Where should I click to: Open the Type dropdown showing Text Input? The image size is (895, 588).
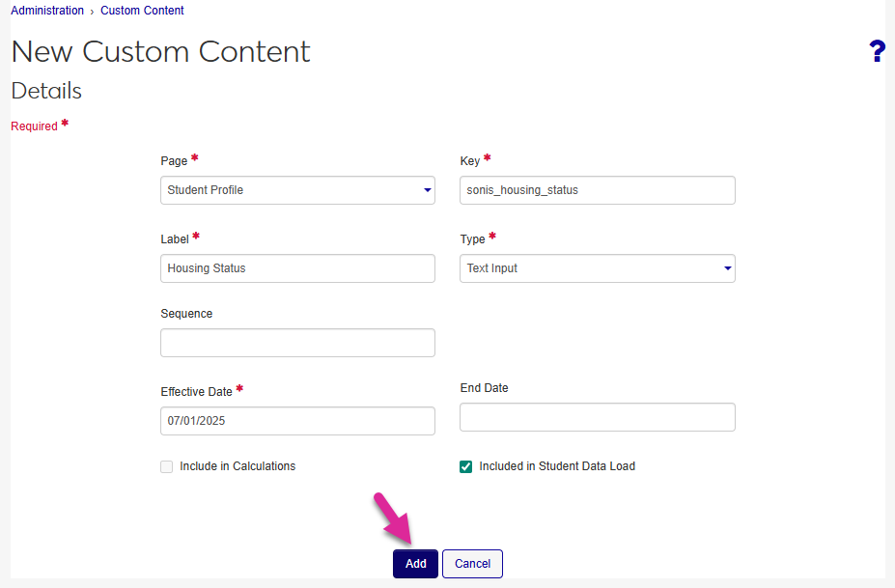pos(597,268)
